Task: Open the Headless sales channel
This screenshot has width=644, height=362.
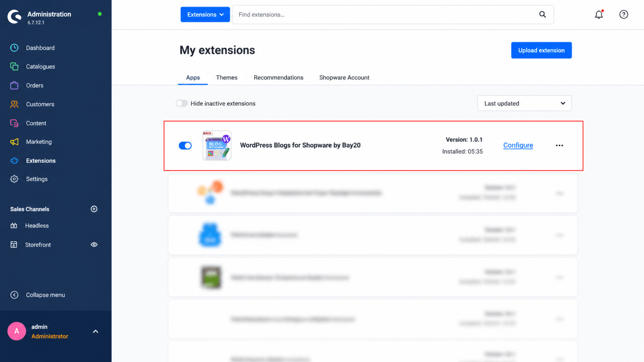Action: 37,226
